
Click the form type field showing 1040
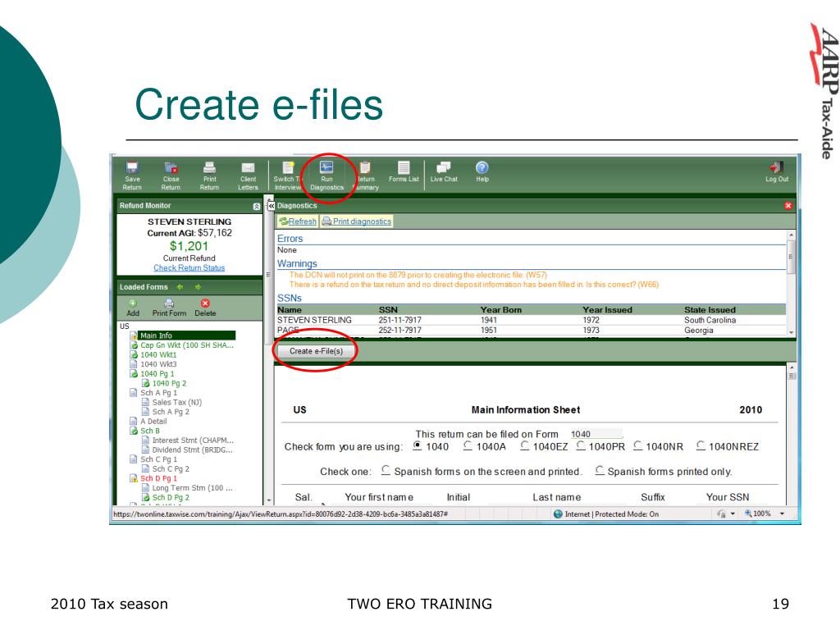[x=596, y=434]
